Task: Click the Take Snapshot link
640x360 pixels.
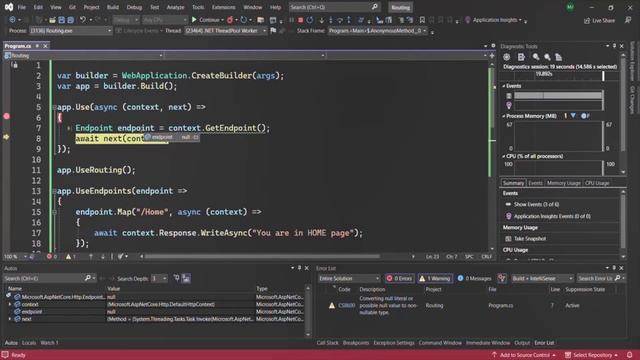Action: 530,239
